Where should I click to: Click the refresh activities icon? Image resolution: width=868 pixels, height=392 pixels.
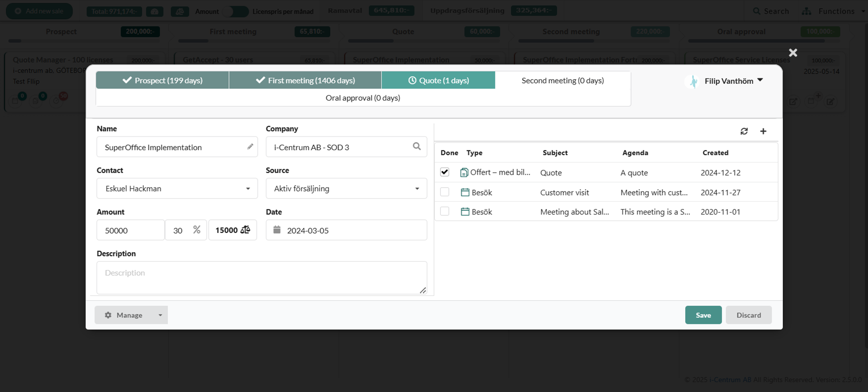click(x=744, y=131)
